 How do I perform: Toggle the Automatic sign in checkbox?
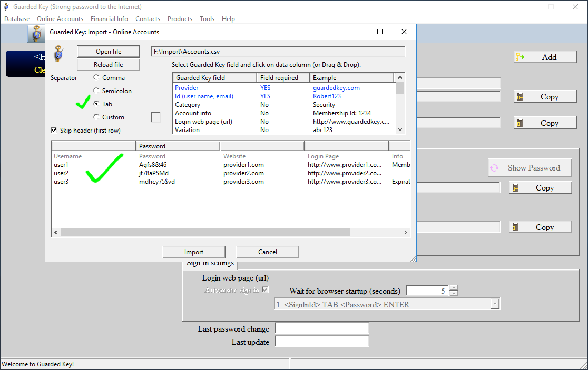(265, 290)
